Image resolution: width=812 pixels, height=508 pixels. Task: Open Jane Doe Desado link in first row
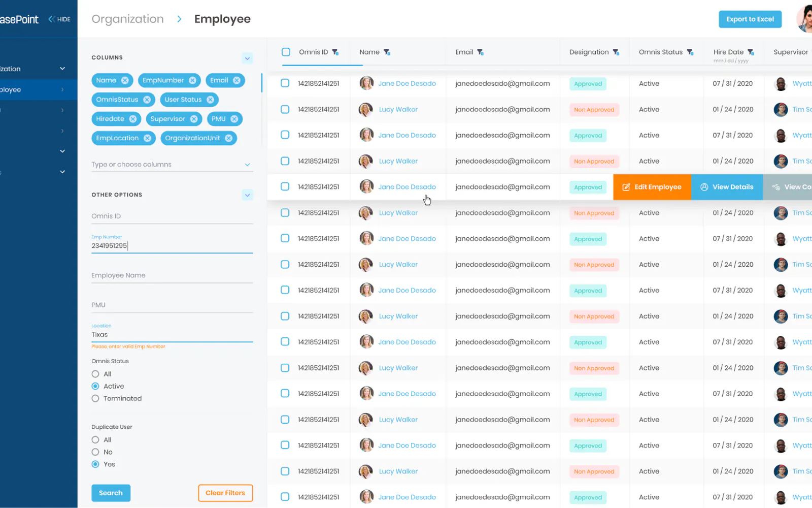407,83
